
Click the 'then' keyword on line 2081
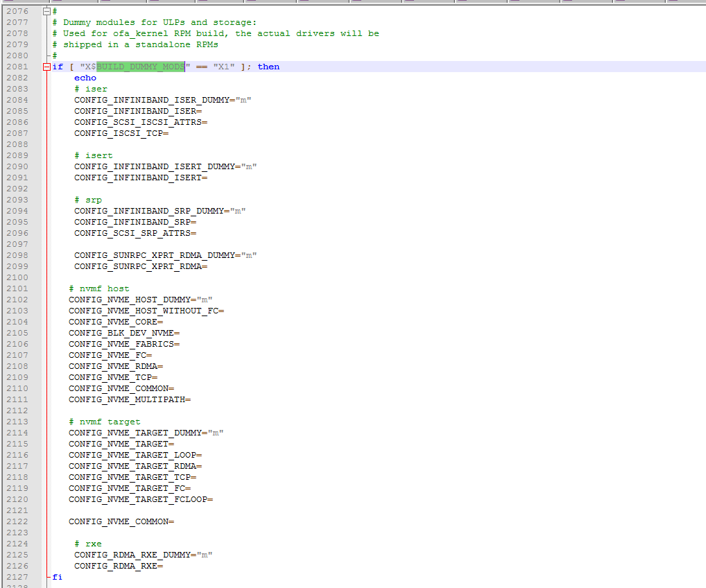click(268, 67)
